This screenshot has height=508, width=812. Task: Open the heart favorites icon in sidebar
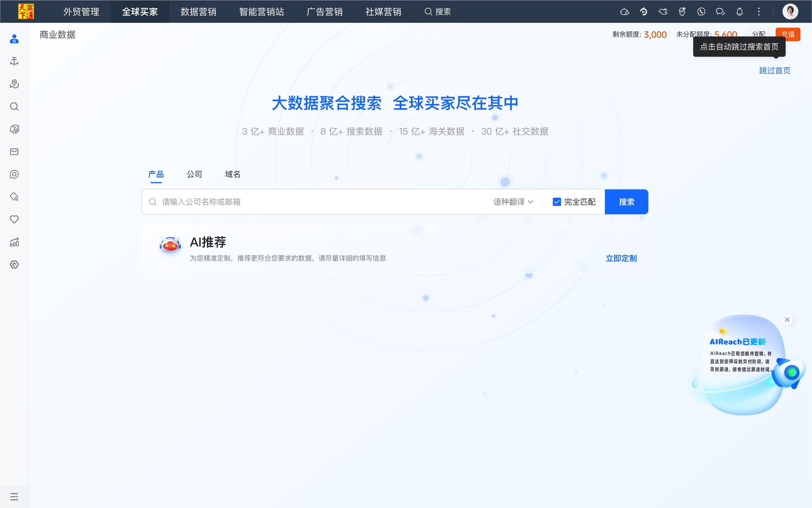pyautogui.click(x=14, y=219)
